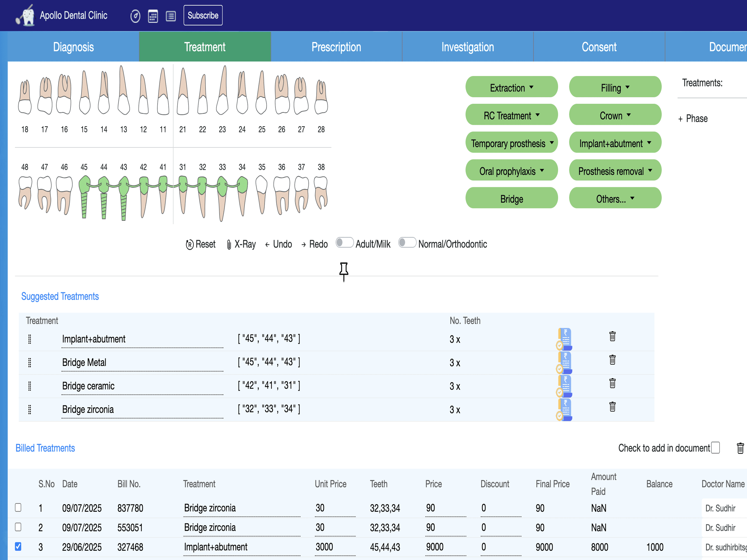Select bridged tooth 33 on the chart
This screenshot has width=747, height=560.
coord(222,199)
